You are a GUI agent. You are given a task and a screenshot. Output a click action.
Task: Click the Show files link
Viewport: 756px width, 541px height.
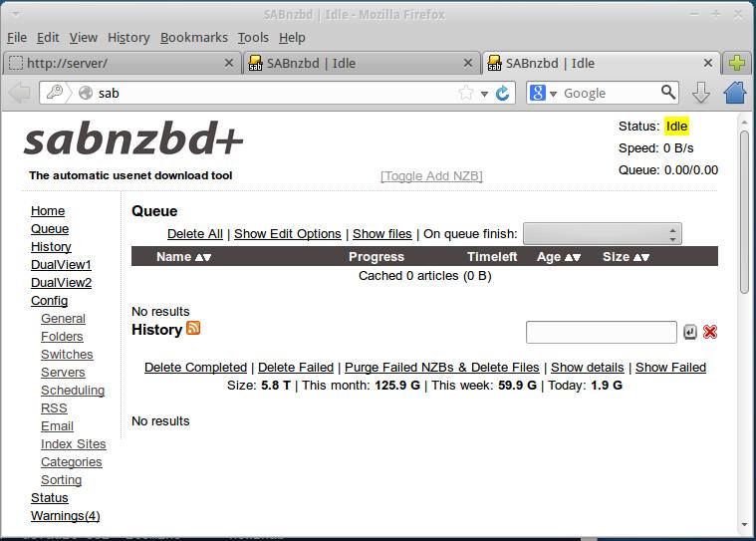pyautogui.click(x=381, y=234)
